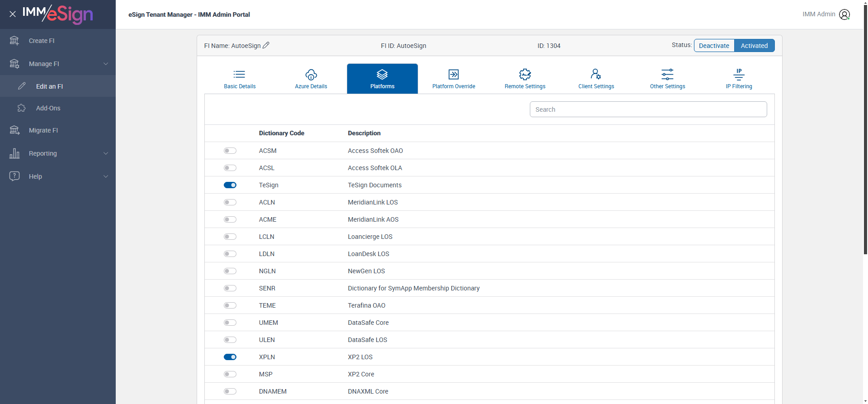The height and width of the screenshot is (404, 868).
Task: Enable the DNAMEM DNAXML Core toggle
Action: (230, 391)
